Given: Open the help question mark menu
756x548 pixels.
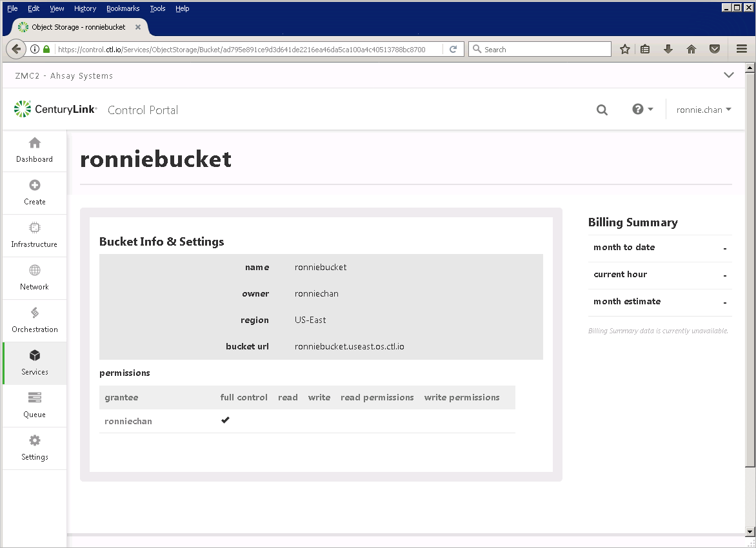Looking at the screenshot, I should tap(642, 110).
